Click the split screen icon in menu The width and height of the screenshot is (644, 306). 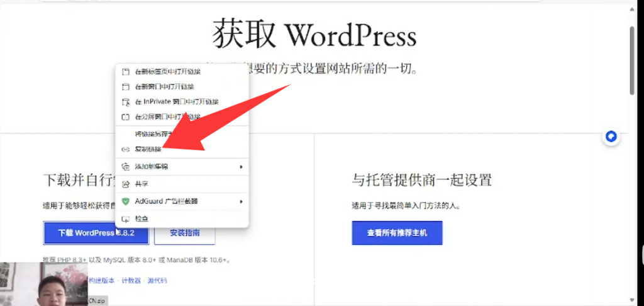click(126, 117)
